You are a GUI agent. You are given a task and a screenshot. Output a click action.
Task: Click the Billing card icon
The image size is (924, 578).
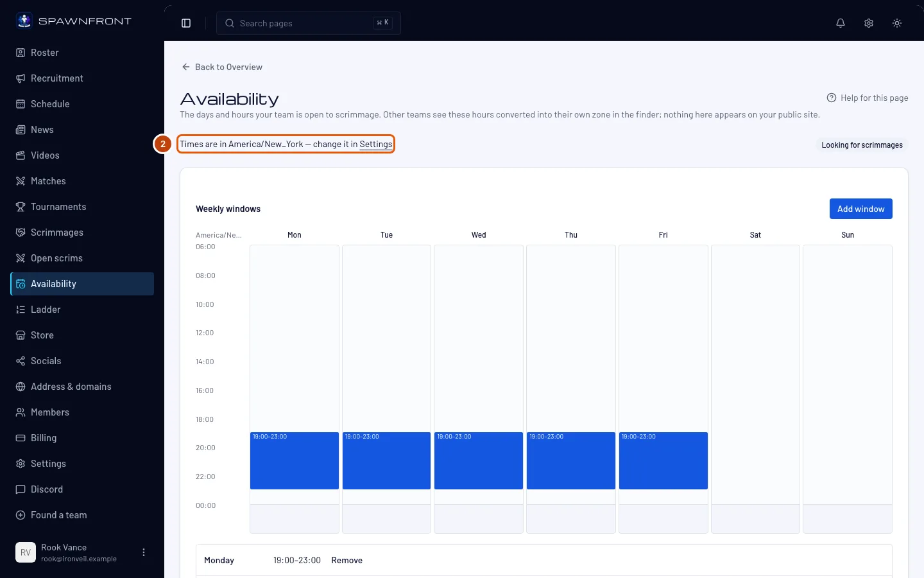[21, 438]
